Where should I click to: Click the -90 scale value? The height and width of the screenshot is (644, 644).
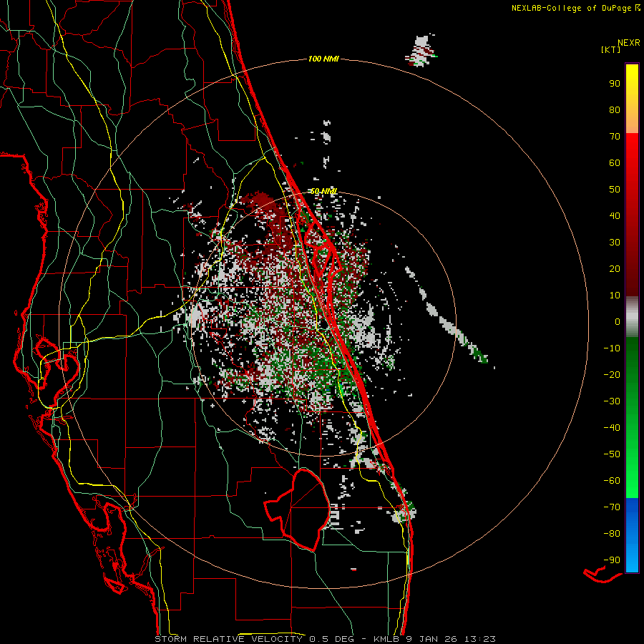[612, 560]
